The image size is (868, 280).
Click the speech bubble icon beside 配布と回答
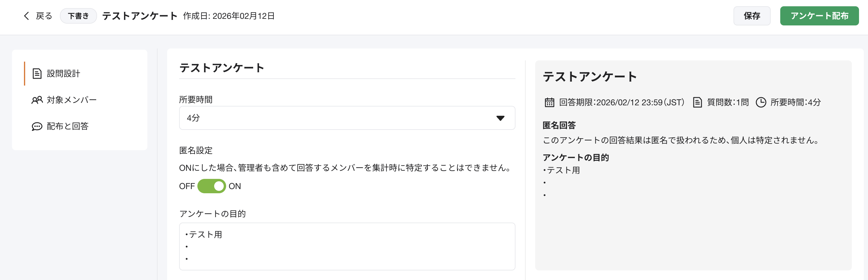(37, 127)
